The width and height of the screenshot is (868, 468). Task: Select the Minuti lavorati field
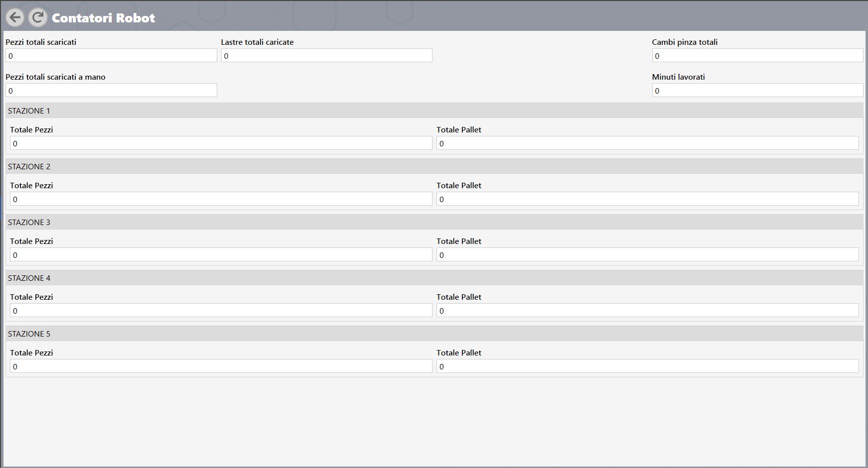point(757,90)
